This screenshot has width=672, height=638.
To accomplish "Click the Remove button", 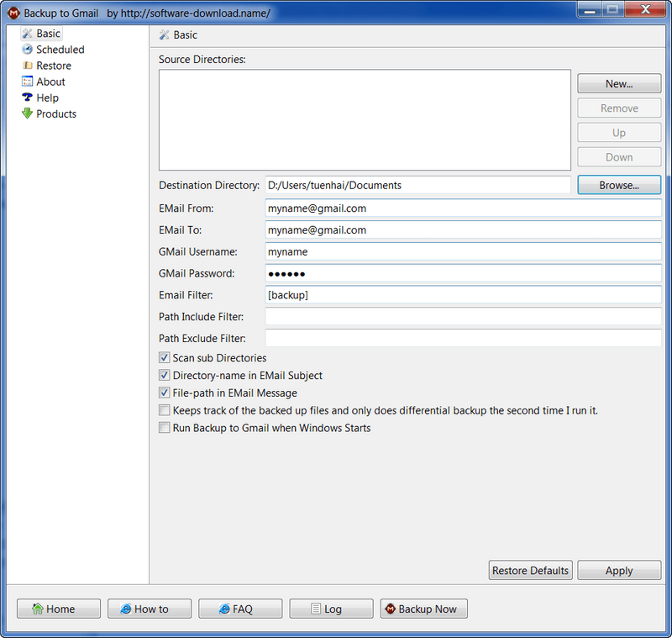I will coord(619,108).
